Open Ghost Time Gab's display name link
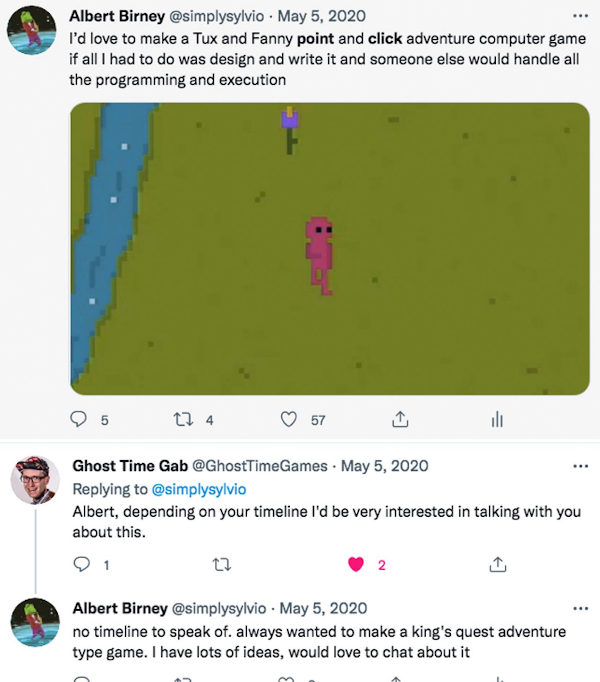The width and height of the screenshot is (600, 682). coord(129,466)
